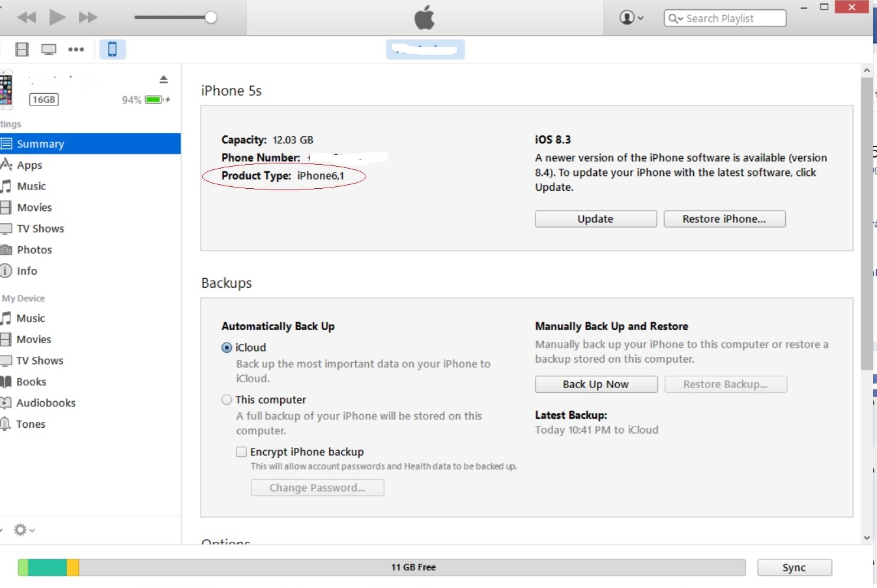Click Capacity 12.03 GB text
The width and height of the screenshot is (877, 588).
(x=267, y=140)
